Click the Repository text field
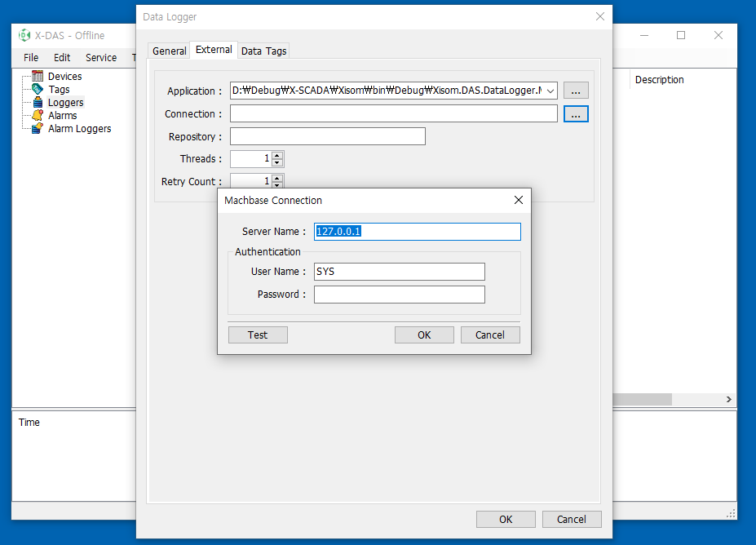The width and height of the screenshot is (756, 545). (x=327, y=136)
